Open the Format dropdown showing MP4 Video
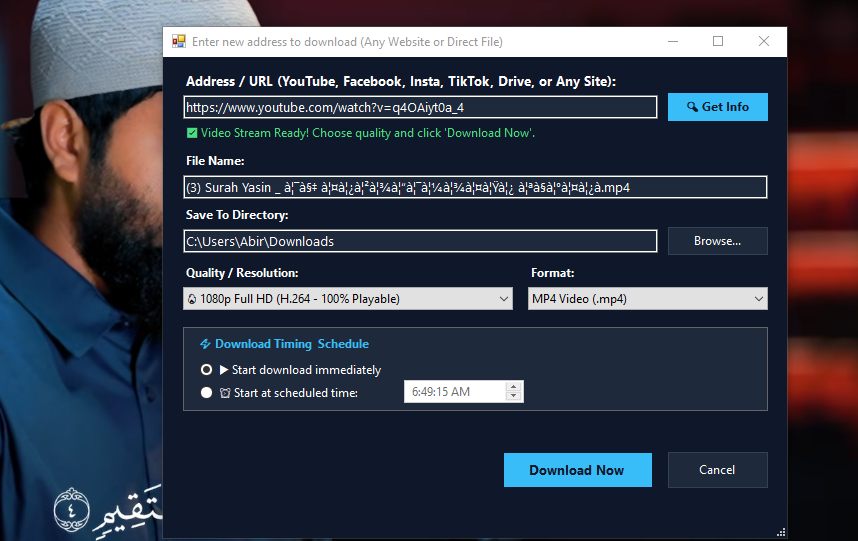858x541 pixels. pos(647,299)
